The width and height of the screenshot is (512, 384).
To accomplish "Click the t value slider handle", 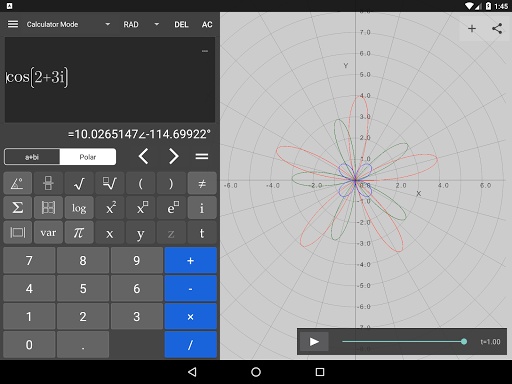I will (x=464, y=342).
